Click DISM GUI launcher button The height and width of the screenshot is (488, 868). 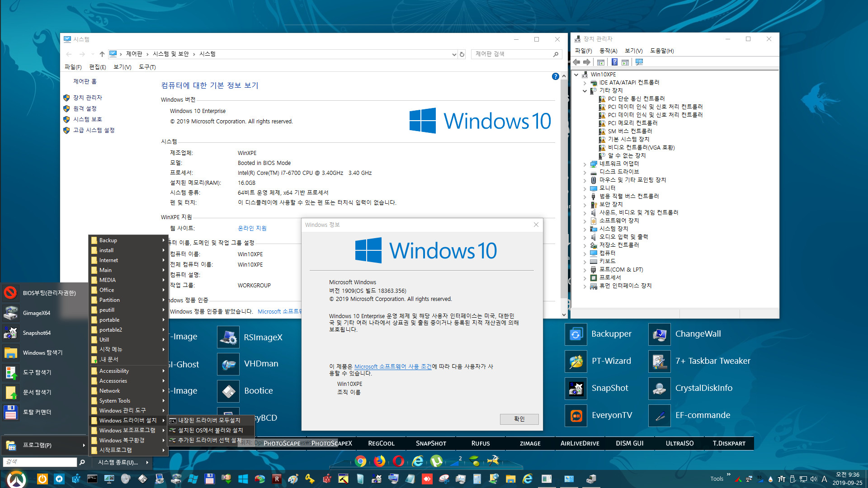tap(629, 443)
